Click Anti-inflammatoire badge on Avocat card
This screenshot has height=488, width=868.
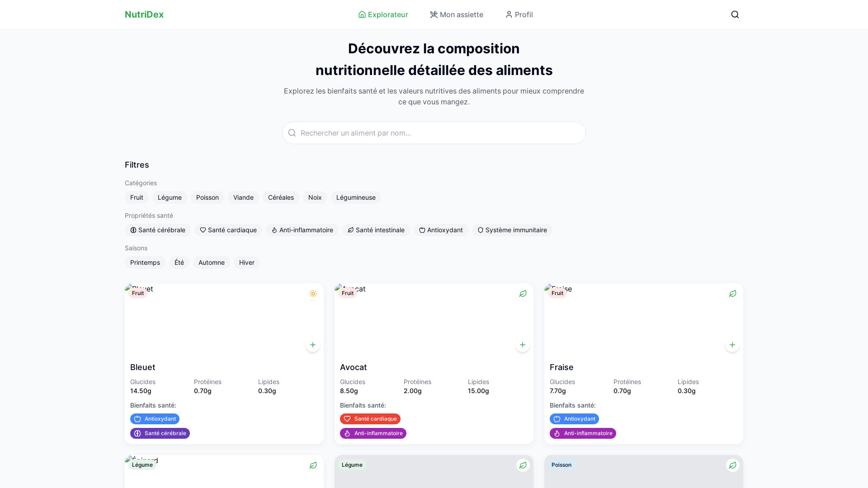pos(373,433)
